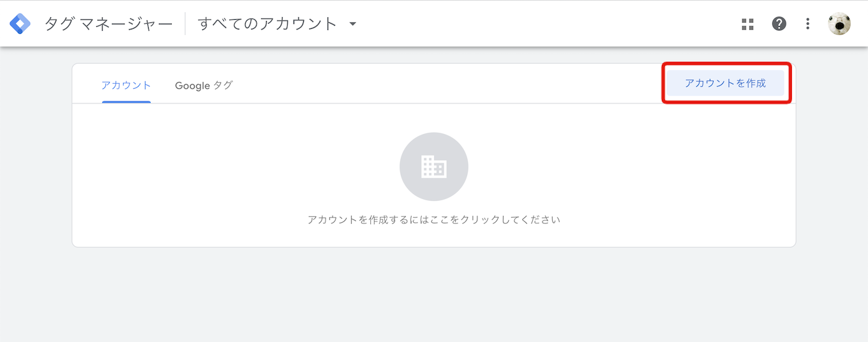Image resolution: width=868 pixels, height=342 pixels.
Task: Click the gray building icon in empty state
Action: (434, 167)
